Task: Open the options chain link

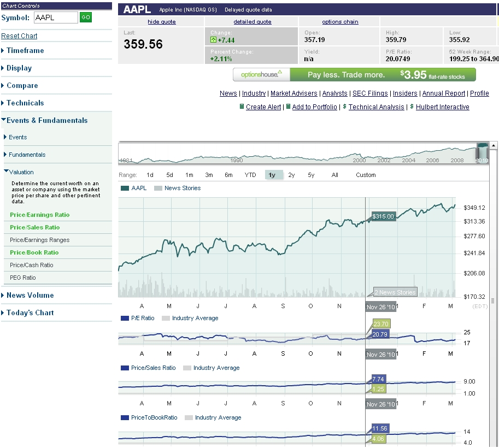Action: coord(340,22)
